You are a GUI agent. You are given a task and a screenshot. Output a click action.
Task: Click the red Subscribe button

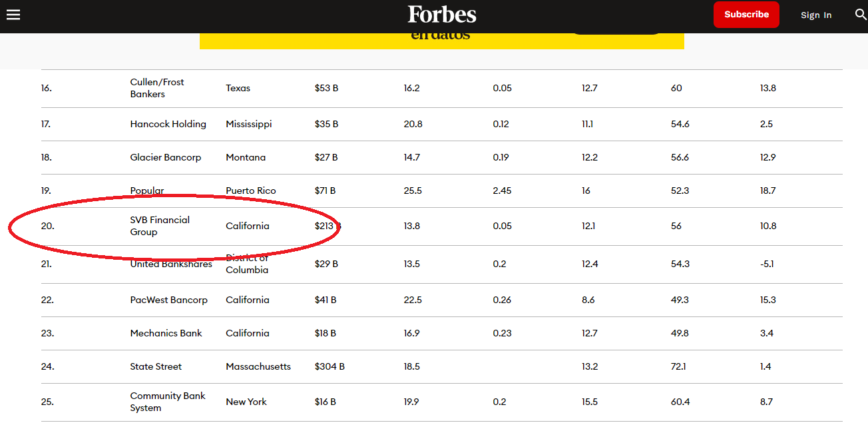(746, 15)
